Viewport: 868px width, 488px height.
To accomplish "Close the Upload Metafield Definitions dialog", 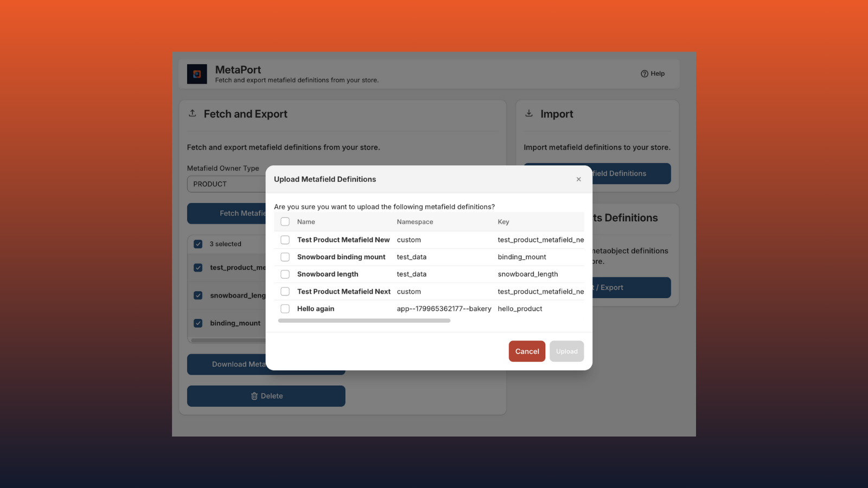I will 579,179.
